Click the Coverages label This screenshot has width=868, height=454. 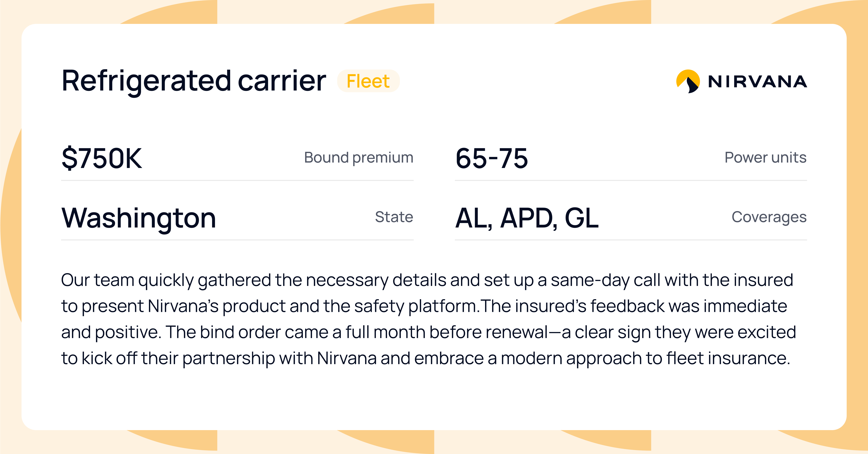(769, 217)
